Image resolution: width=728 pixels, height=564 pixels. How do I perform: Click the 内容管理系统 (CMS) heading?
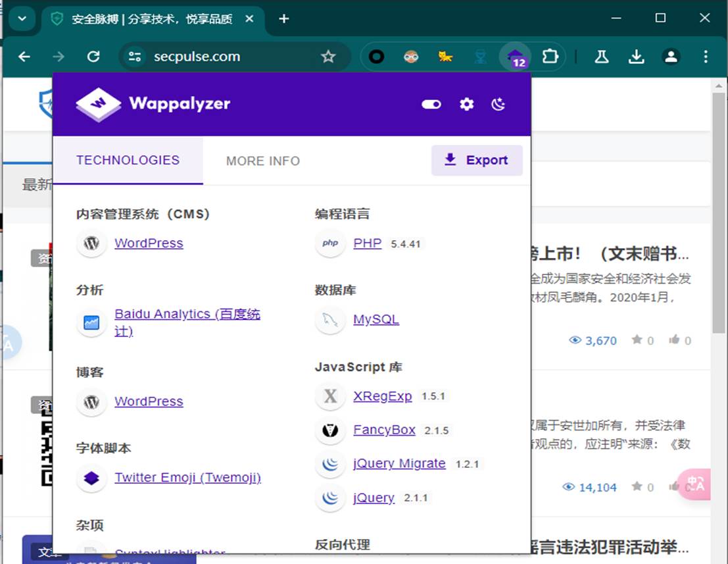(x=143, y=214)
